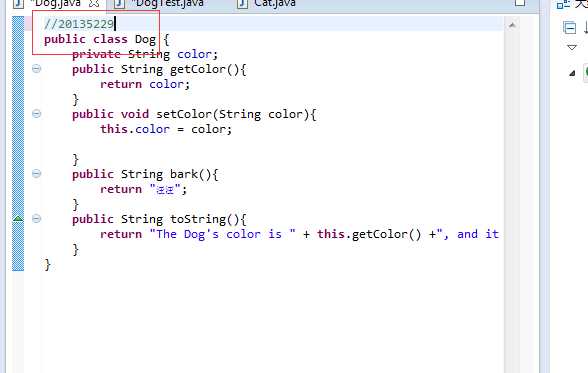Maximize the editor area

[x=520, y=3]
